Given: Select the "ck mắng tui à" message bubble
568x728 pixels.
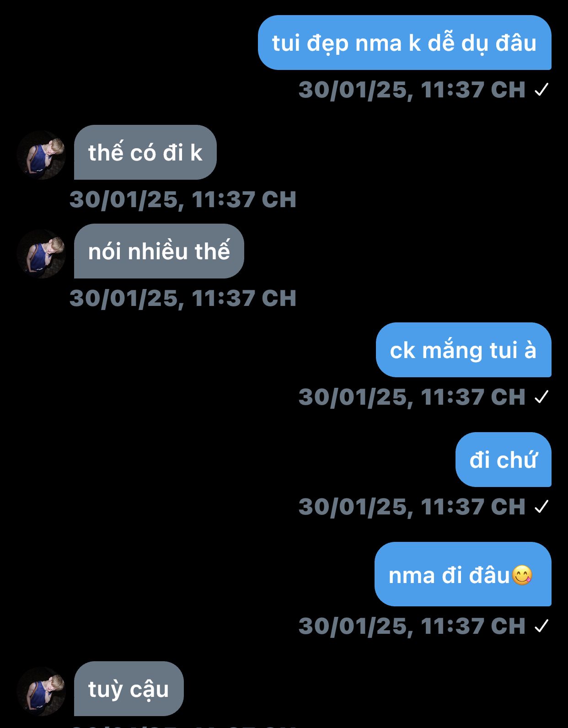Looking at the screenshot, I should 464,350.
